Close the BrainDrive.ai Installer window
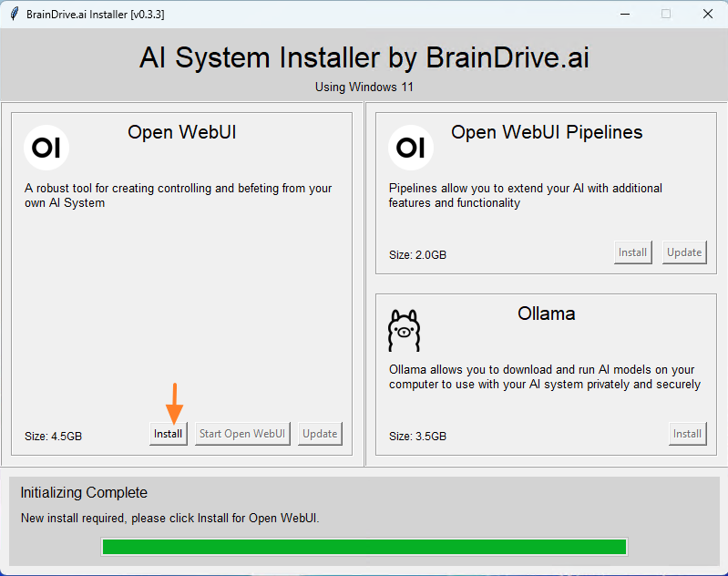This screenshot has width=728, height=576. click(707, 15)
